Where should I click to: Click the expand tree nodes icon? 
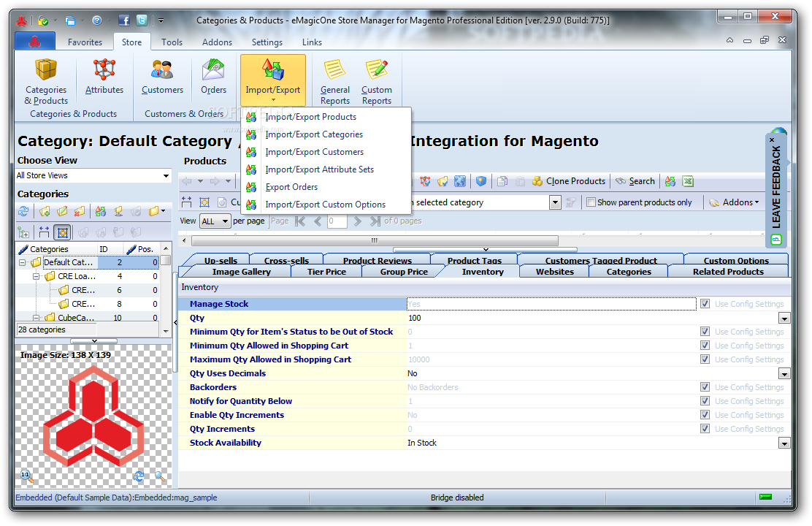coord(23,232)
